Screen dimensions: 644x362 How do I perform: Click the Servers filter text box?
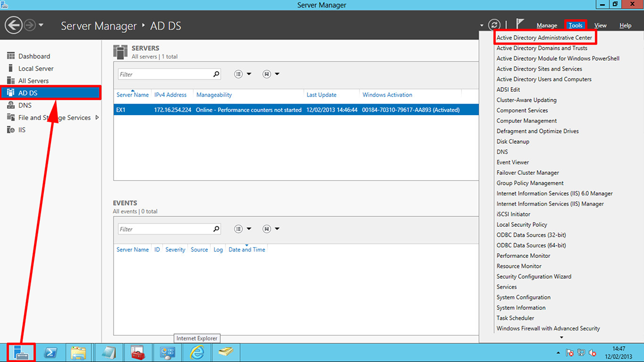tap(165, 74)
